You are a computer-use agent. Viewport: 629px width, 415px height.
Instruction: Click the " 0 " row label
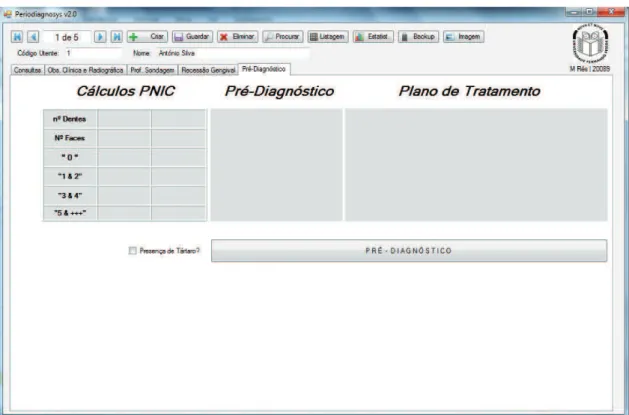(70, 158)
